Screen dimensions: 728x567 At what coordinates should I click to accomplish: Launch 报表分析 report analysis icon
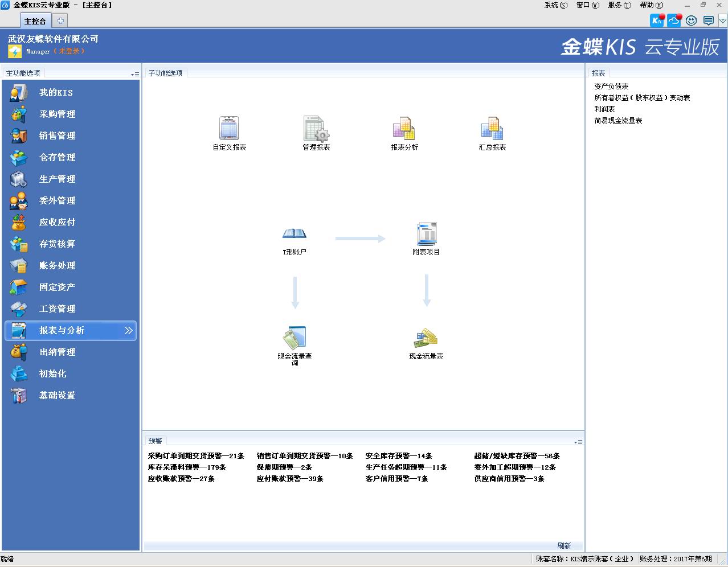[404, 129]
